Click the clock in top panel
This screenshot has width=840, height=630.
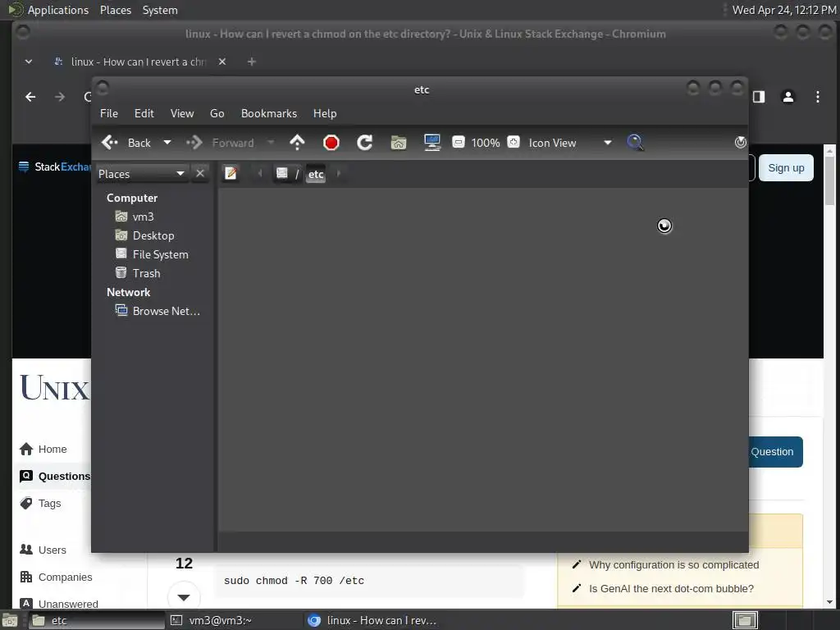tap(783, 10)
